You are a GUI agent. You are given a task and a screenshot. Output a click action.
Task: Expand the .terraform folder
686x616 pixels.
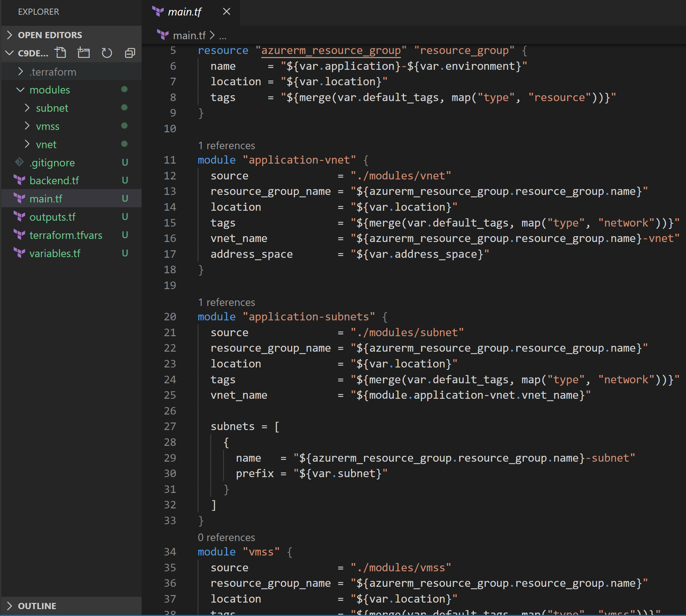point(71,71)
